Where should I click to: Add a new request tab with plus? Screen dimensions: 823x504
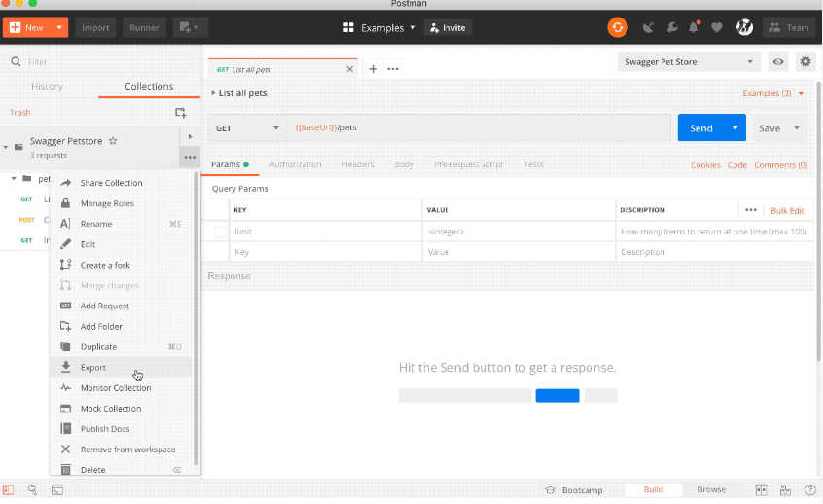pos(373,69)
